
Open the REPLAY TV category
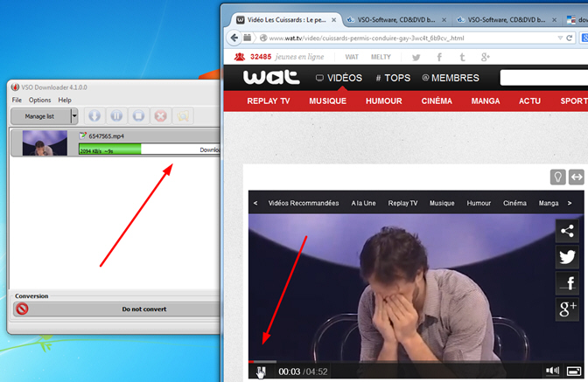coord(268,101)
